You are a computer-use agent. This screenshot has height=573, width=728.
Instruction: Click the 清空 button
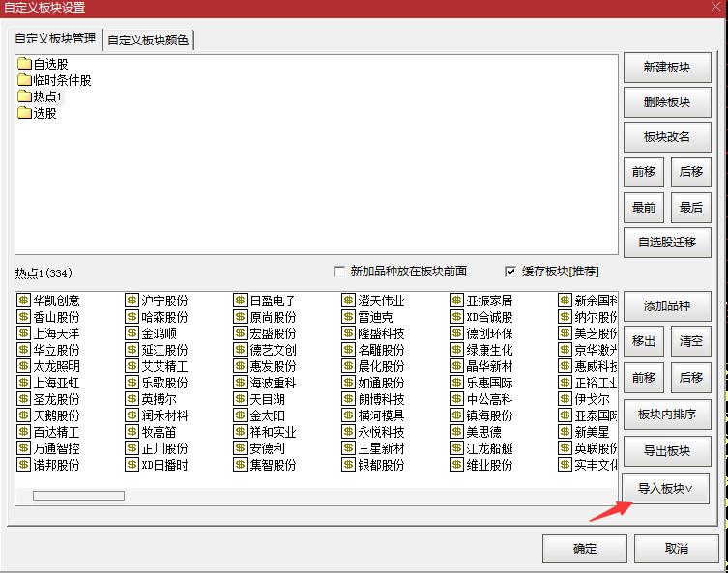691,341
